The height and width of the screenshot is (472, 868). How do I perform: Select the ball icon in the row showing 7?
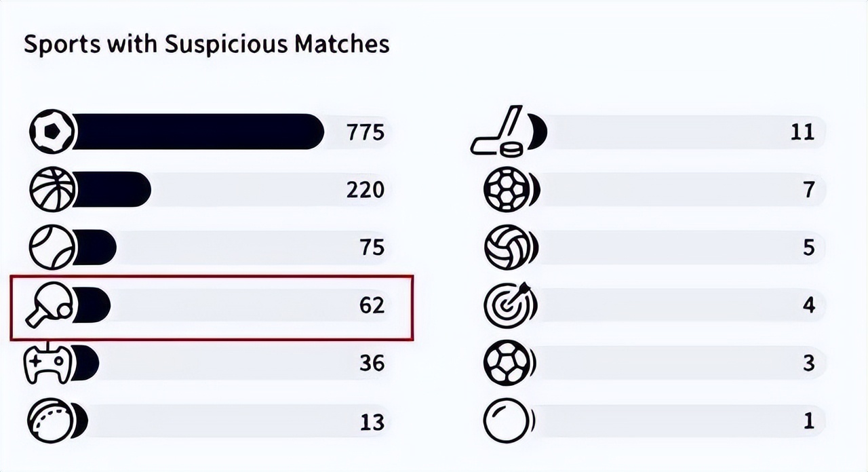tap(505, 190)
